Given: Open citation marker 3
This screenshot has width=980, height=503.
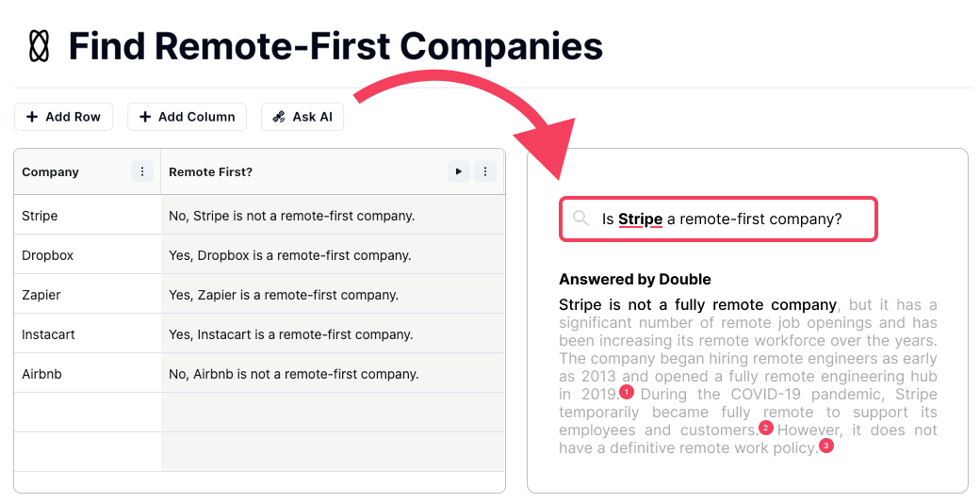Looking at the screenshot, I should (x=826, y=446).
